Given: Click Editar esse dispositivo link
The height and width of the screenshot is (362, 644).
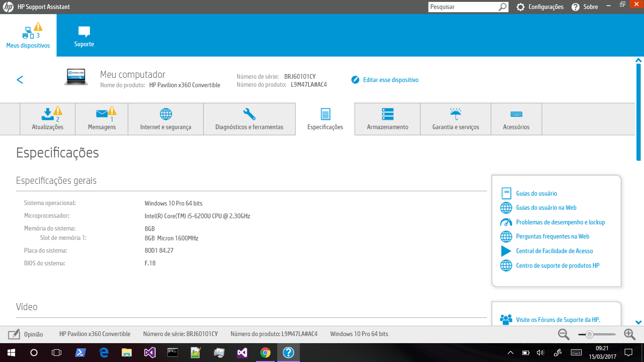Looking at the screenshot, I should (x=391, y=80).
